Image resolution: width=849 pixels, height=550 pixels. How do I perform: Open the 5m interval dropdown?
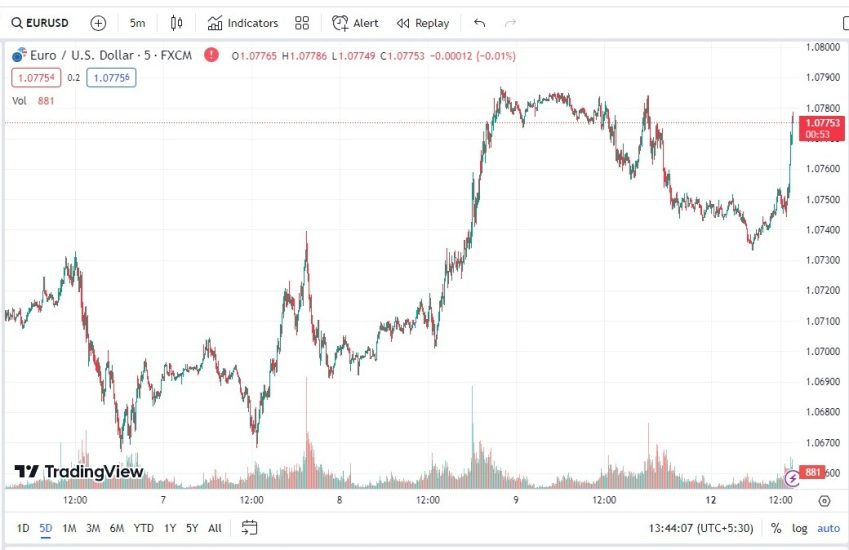pyautogui.click(x=137, y=23)
